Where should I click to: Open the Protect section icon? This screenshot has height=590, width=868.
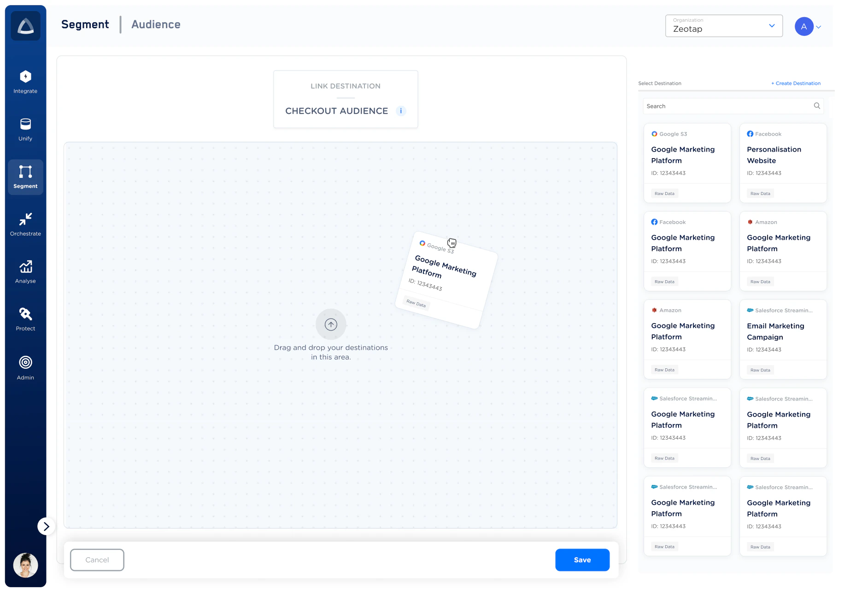tap(25, 314)
